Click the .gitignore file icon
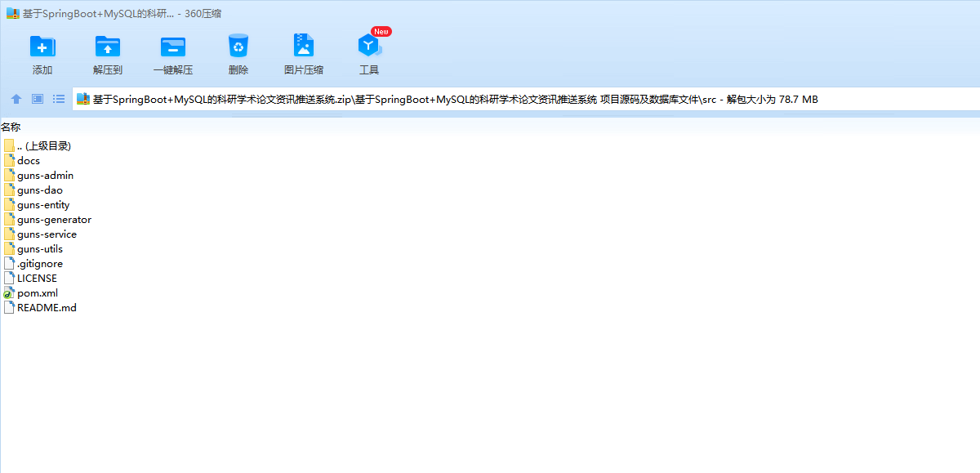980x473 pixels. (x=9, y=263)
